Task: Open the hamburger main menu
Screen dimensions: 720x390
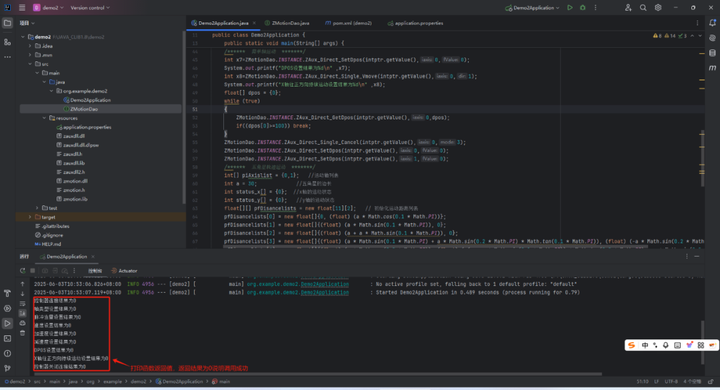Action: (x=22, y=8)
